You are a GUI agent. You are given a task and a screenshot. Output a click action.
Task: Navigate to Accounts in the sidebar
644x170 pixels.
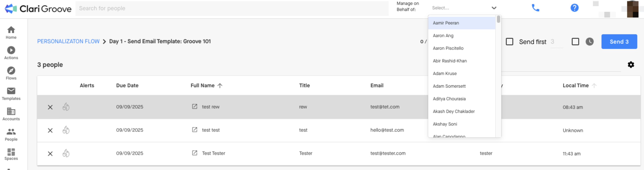click(11, 114)
